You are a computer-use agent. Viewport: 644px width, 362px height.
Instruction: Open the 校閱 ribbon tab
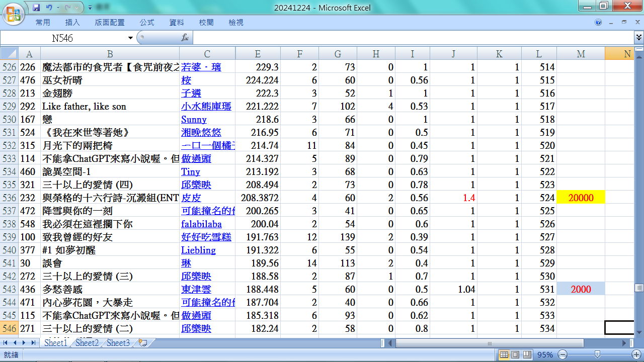[x=206, y=23]
